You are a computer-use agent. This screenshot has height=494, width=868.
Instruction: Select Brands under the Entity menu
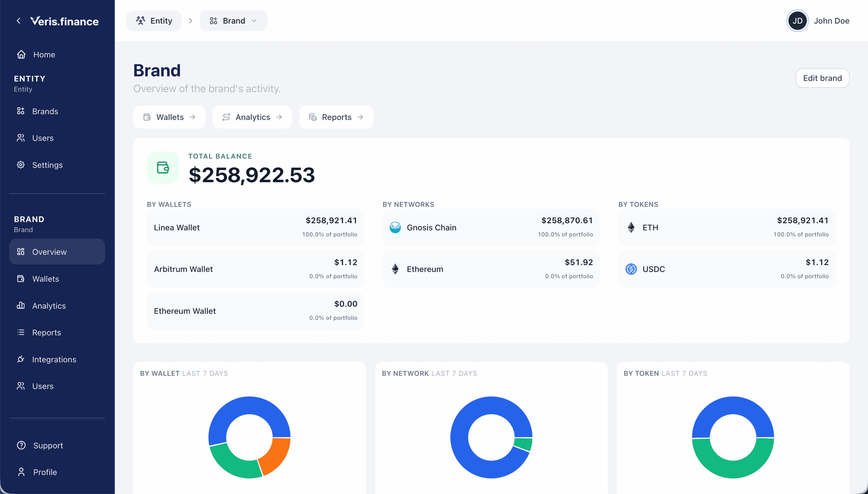(45, 111)
